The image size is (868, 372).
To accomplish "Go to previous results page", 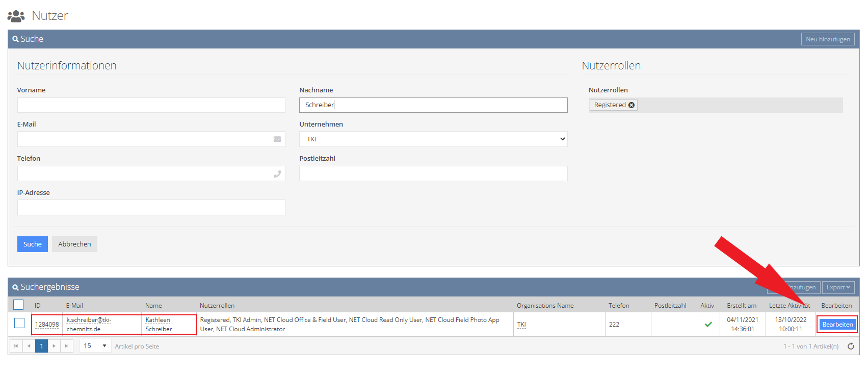I will pyautogui.click(x=29, y=346).
